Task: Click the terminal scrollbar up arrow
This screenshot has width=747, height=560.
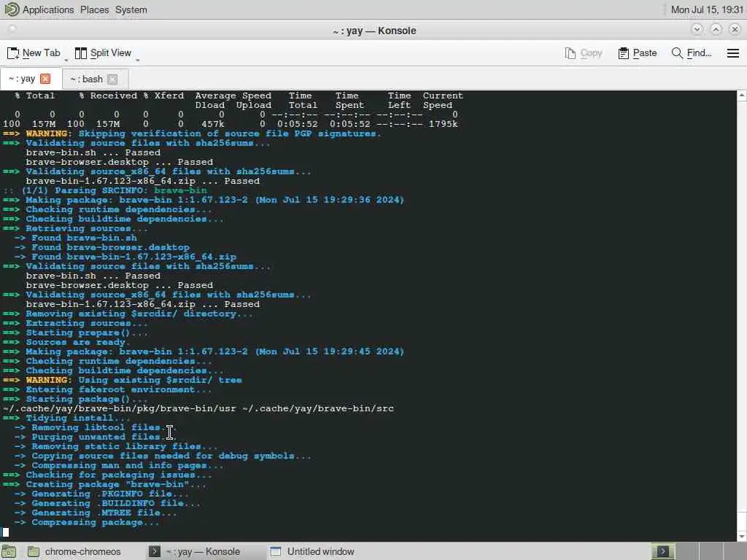Action: pyautogui.click(x=742, y=96)
